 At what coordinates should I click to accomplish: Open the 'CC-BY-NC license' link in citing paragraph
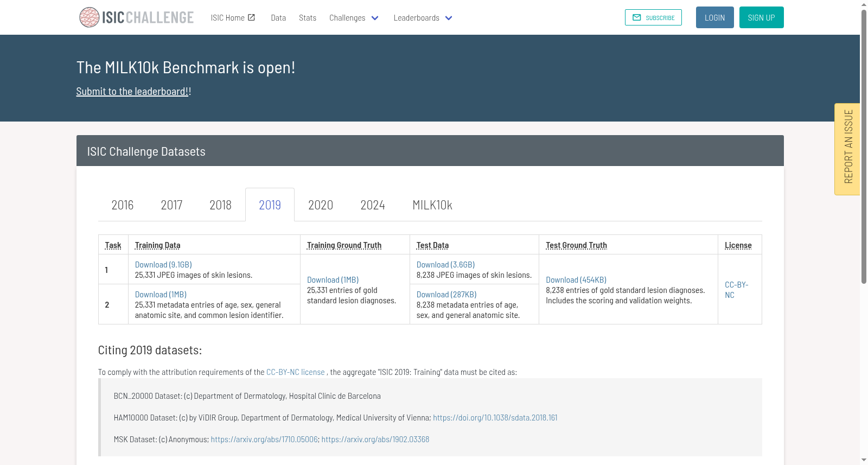click(x=296, y=372)
